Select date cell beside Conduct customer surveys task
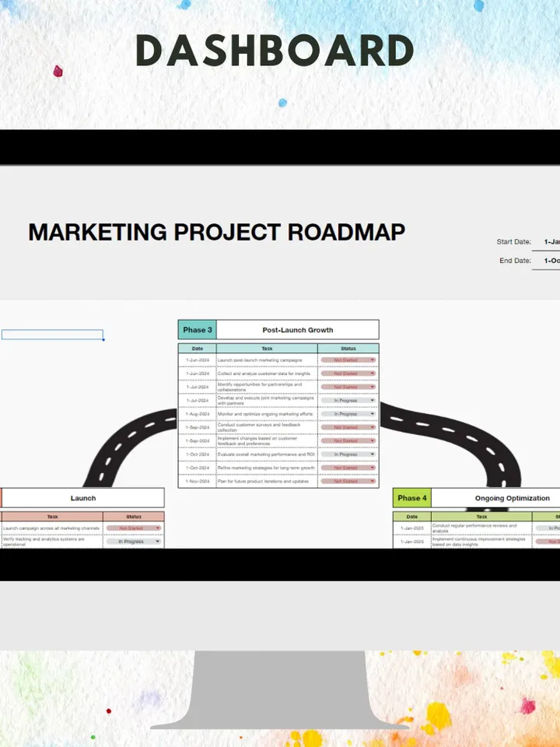 coord(197,427)
